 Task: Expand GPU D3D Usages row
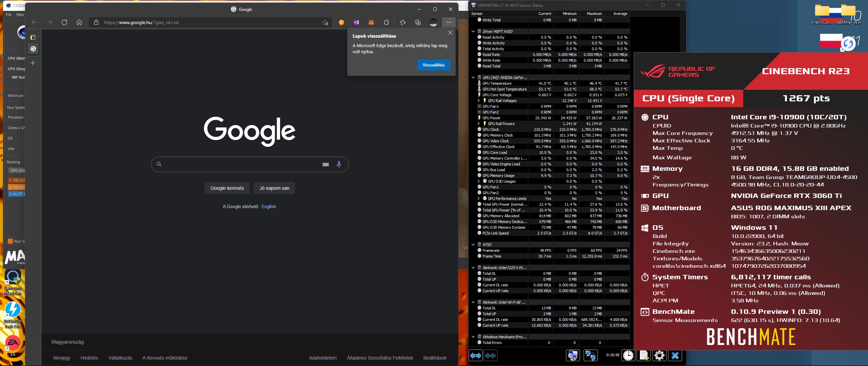point(479,181)
